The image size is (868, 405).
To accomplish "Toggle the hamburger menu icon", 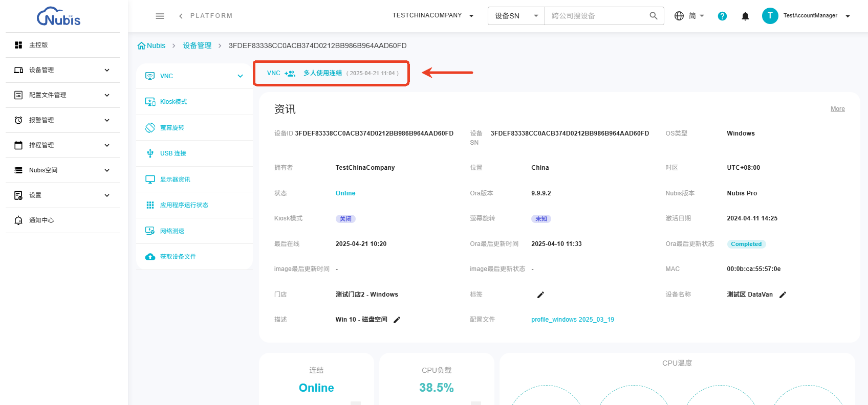I will (160, 16).
